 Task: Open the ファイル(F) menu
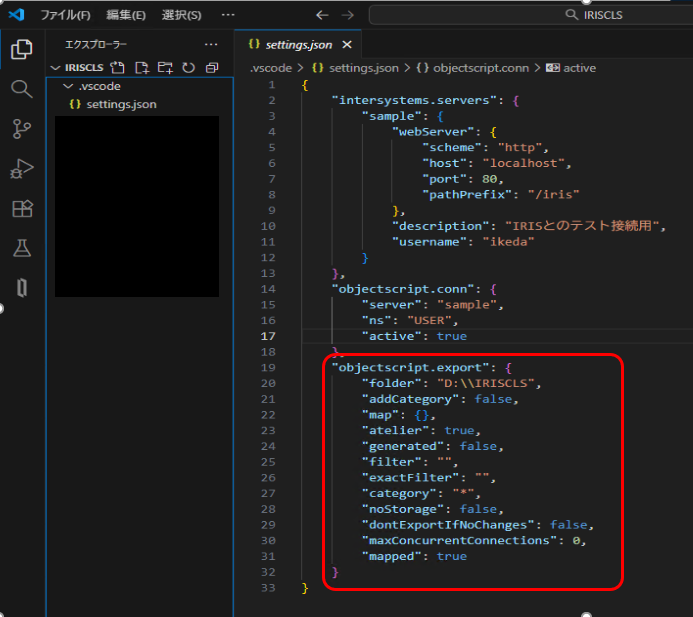click(x=65, y=15)
